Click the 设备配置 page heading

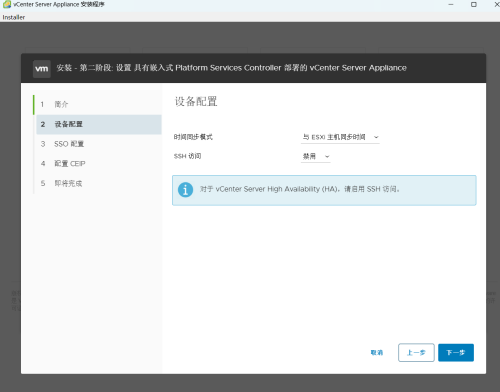coord(196,101)
